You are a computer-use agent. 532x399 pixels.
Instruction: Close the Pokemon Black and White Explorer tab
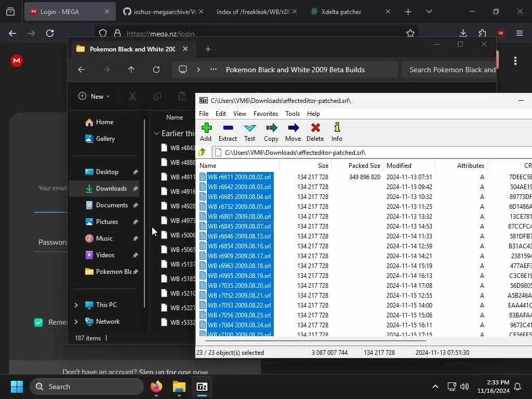[x=185, y=49]
